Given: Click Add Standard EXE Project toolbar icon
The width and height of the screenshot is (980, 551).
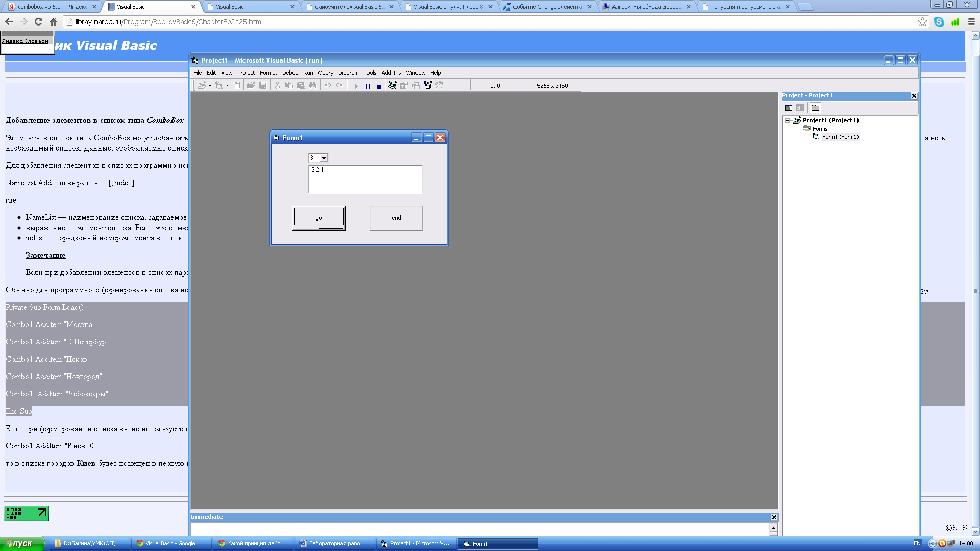Looking at the screenshot, I should click(x=202, y=85).
